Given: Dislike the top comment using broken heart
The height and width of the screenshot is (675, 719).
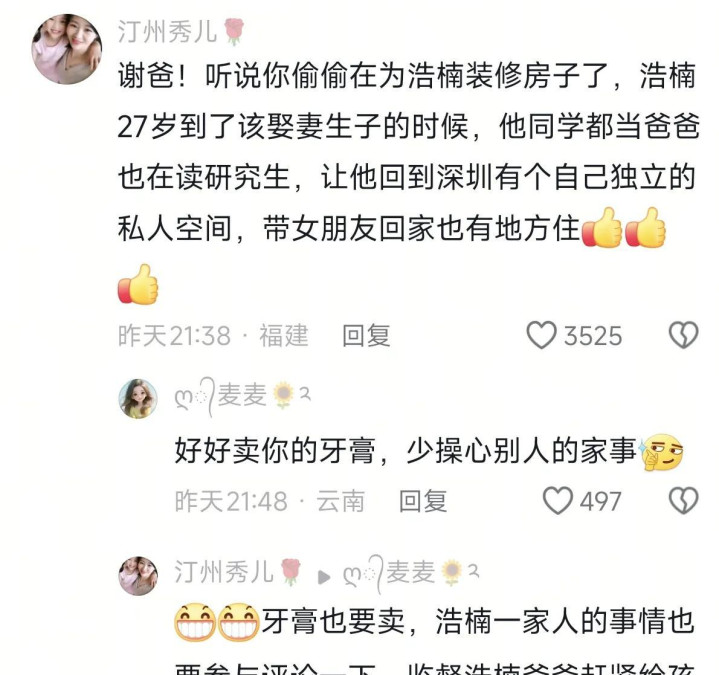Looking at the screenshot, I should (683, 335).
